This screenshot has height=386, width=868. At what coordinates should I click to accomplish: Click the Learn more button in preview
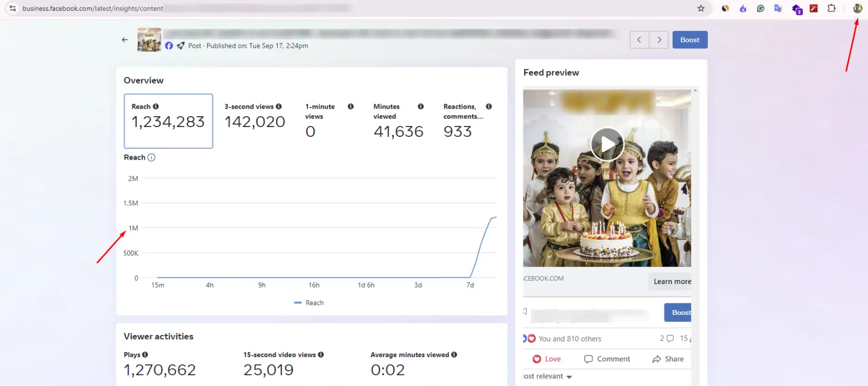point(671,281)
